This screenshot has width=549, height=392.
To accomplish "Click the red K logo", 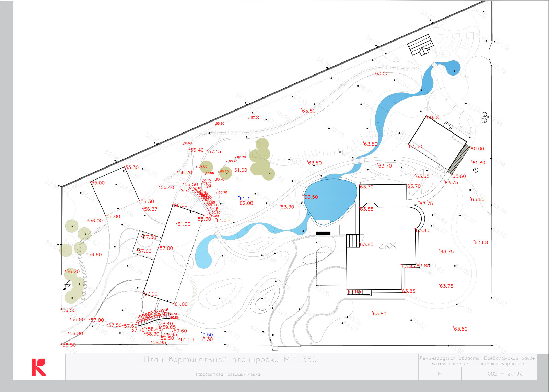I will point(38,367).
